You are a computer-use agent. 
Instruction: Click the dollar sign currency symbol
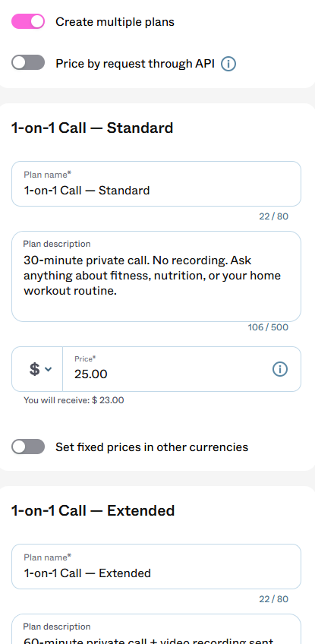coord(35,369)
